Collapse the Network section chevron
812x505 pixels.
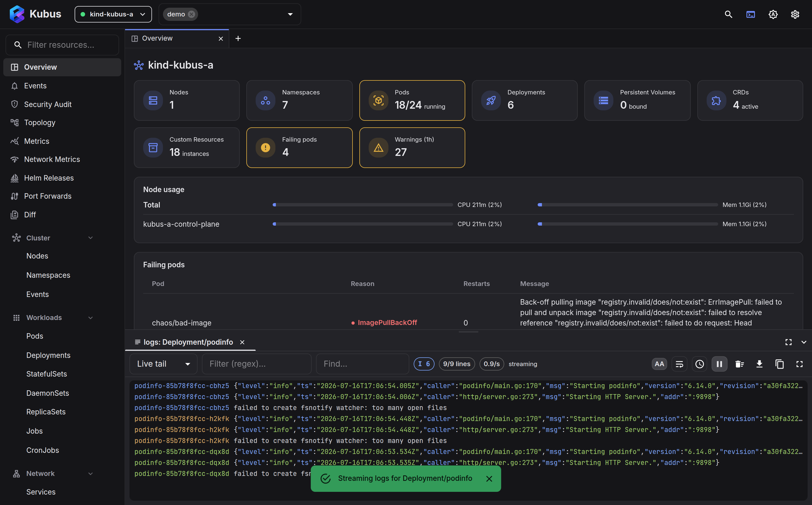click(x=91, y=474)
